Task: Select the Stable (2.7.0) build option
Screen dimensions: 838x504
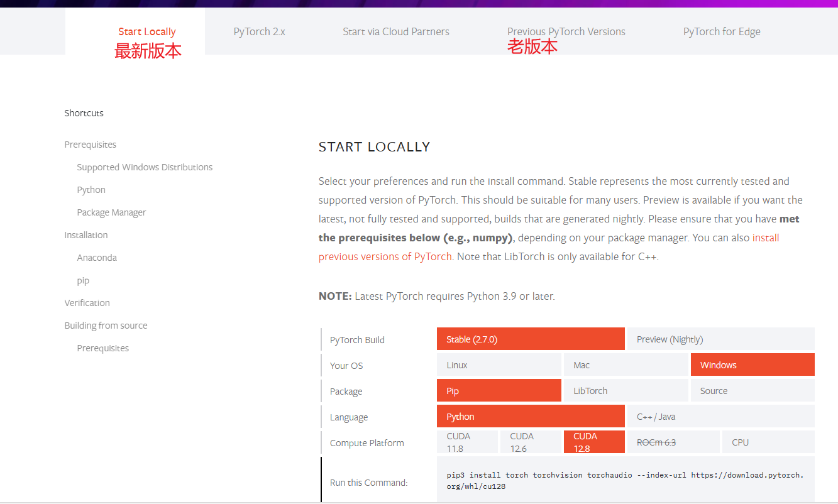Action: click(x=531, y=339)
